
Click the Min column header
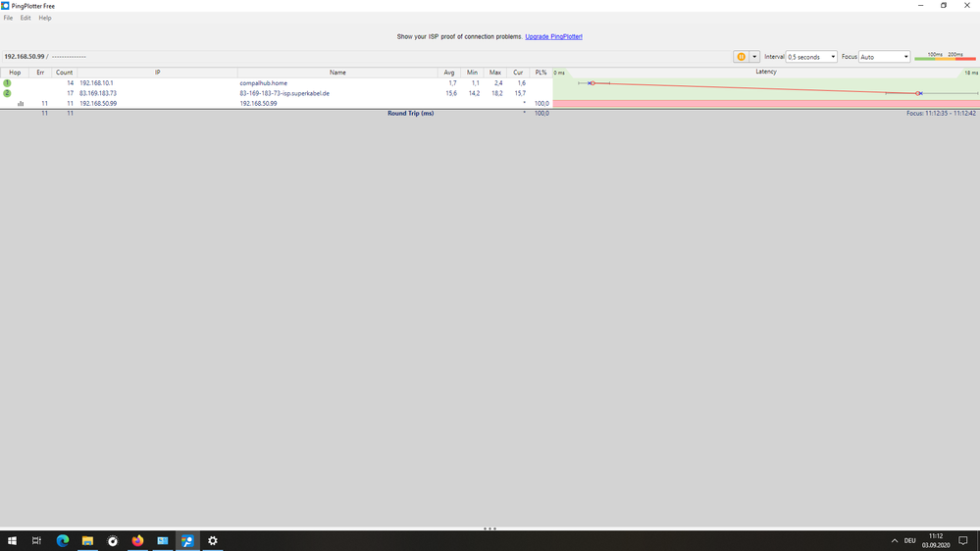(472, 73)
